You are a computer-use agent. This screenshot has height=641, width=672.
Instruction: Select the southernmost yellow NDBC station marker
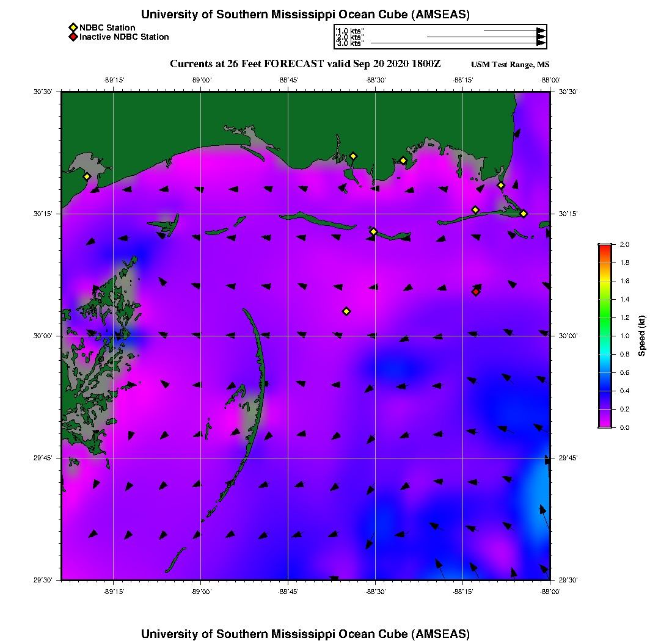tap(347, 311)
